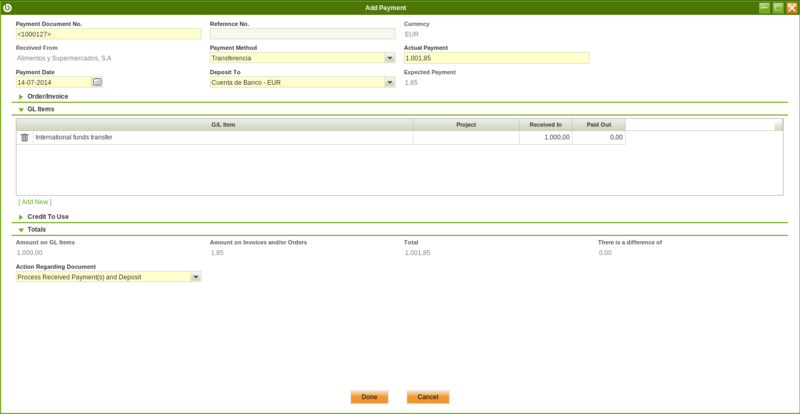Expand the Credit To Use section
The height and width of the screenshot is (414, 800).
click(21, 216)
